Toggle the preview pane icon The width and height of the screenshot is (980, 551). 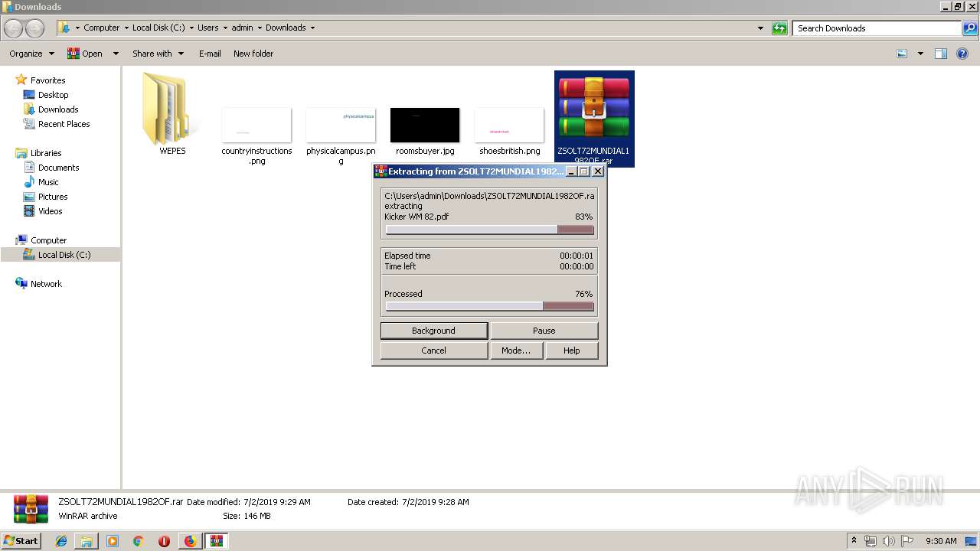click(x=941, y=54)
